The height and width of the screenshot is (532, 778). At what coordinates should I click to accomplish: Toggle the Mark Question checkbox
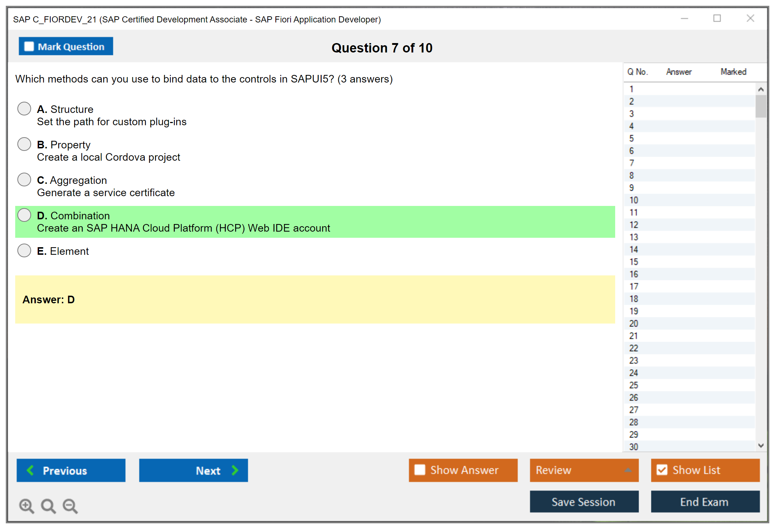[29, 46]
